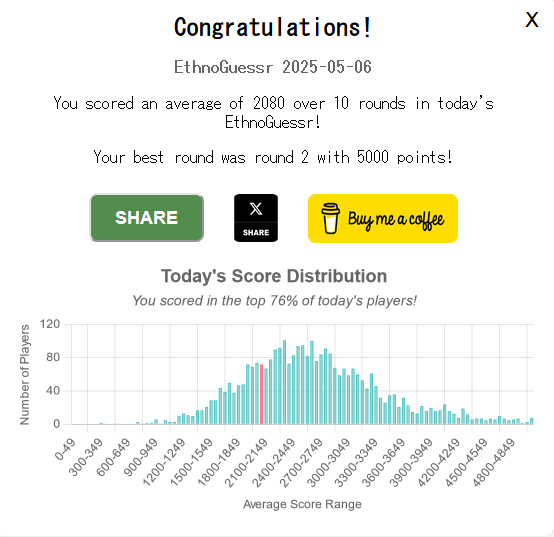Share score on X
The height and width of the screenshot is (537, 554).
click(x=256, y=218)
